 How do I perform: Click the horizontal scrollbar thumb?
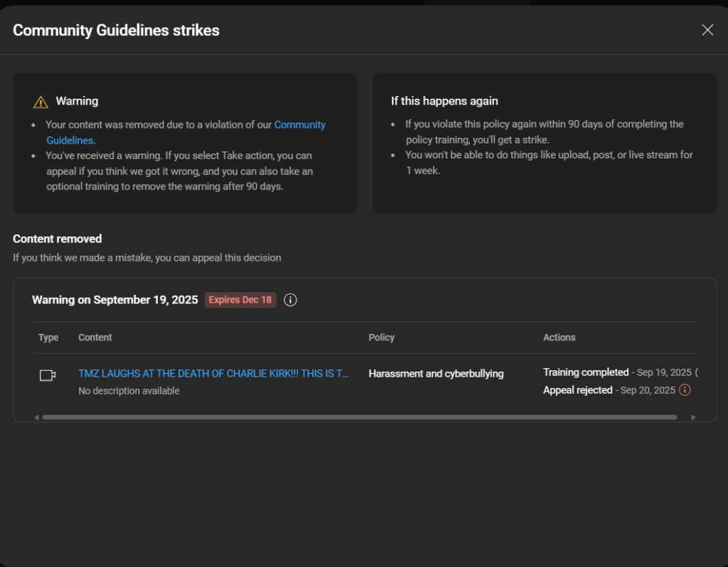(360, 418)
